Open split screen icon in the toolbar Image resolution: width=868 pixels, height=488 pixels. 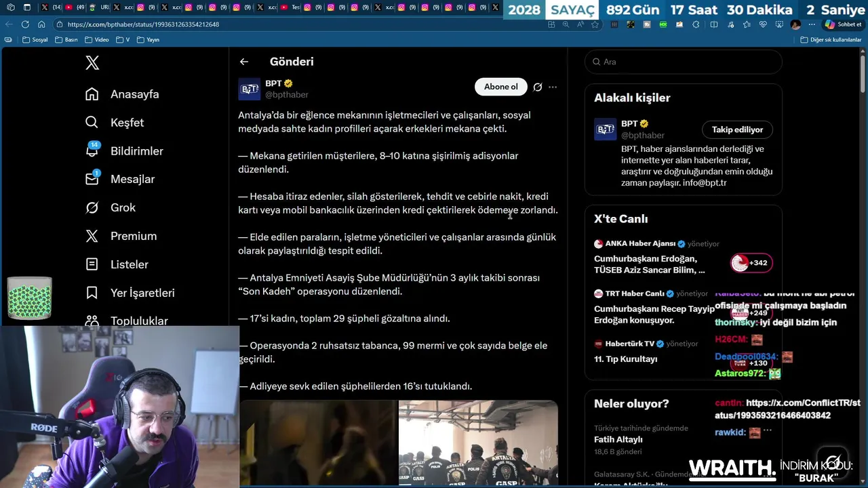(713, 24)
